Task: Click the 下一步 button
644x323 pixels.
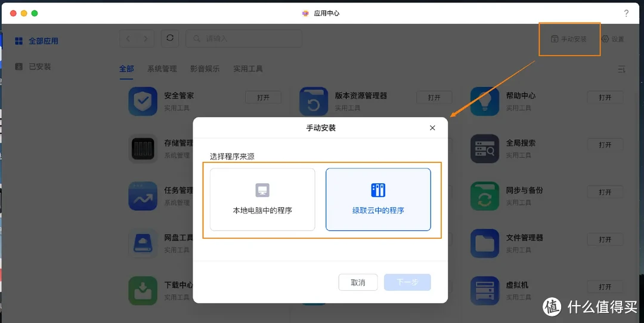Action: (407, 282)
